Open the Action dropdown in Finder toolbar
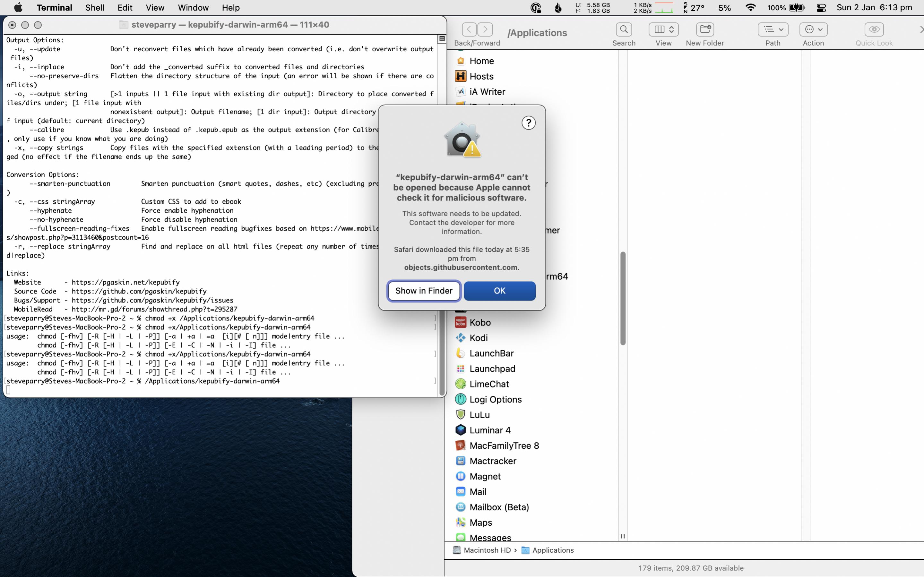924x577 pixels. (x=813, y=30)
